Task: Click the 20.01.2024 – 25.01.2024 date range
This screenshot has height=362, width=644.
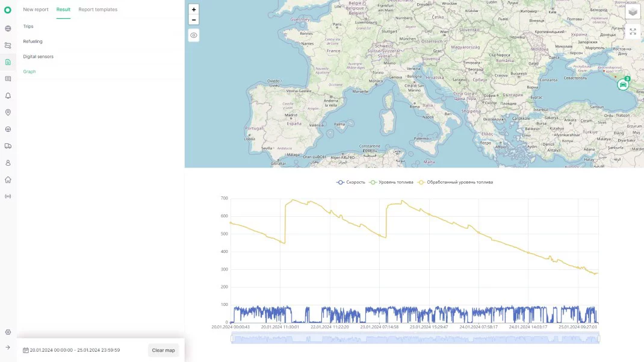Action: pyautogui.click(x=75, y=351)
